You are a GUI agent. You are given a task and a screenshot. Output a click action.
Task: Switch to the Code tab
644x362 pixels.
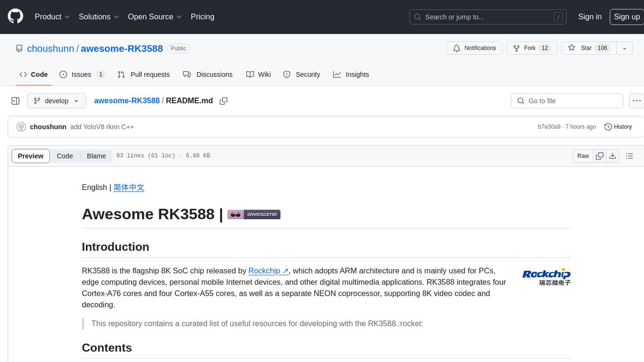pos(34,74)
